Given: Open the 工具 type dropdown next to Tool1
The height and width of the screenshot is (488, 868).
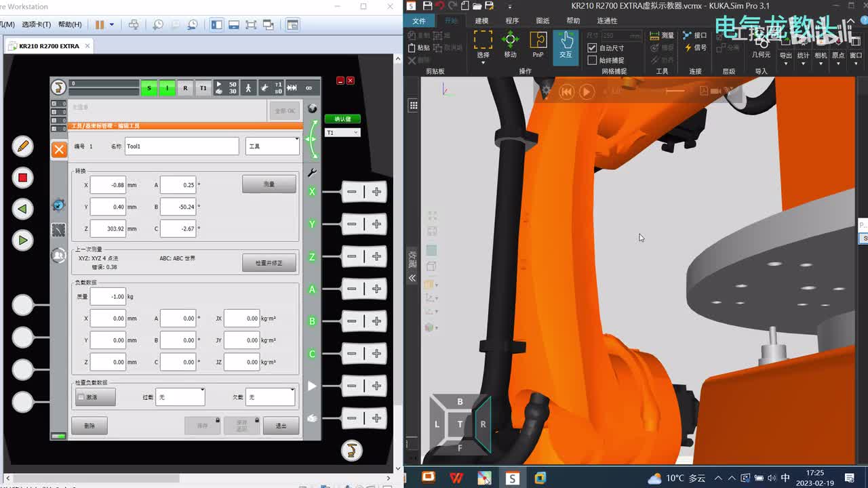Looking at the screenshot, I should (272, 146).
